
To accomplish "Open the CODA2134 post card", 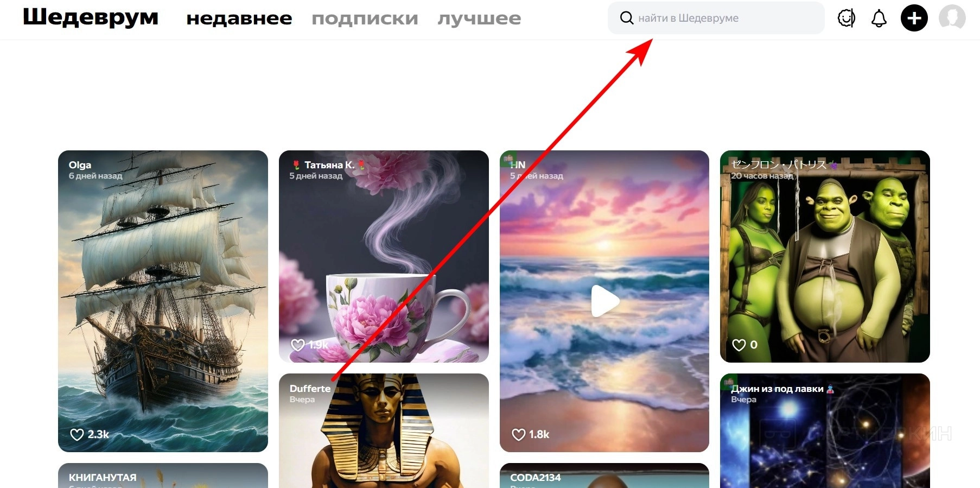I will (604, 476).
